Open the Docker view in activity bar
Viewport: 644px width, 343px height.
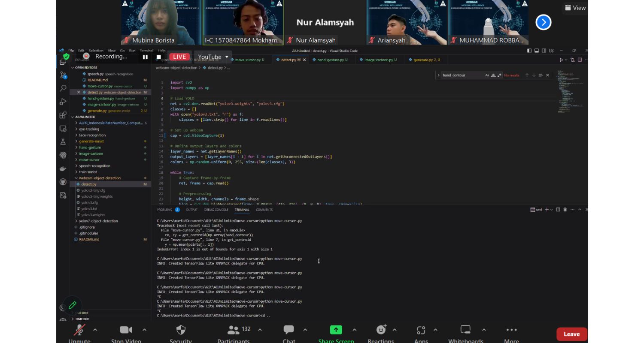[x=63, y=168]
